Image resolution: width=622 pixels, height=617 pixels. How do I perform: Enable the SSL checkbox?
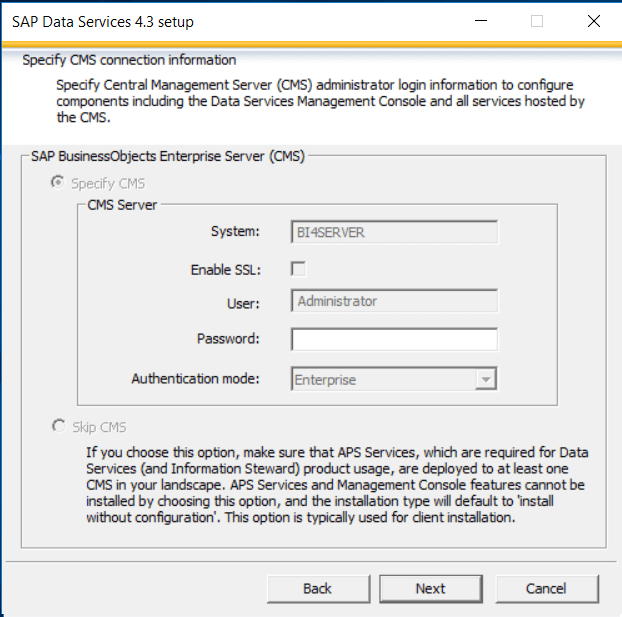pos(298,269)
